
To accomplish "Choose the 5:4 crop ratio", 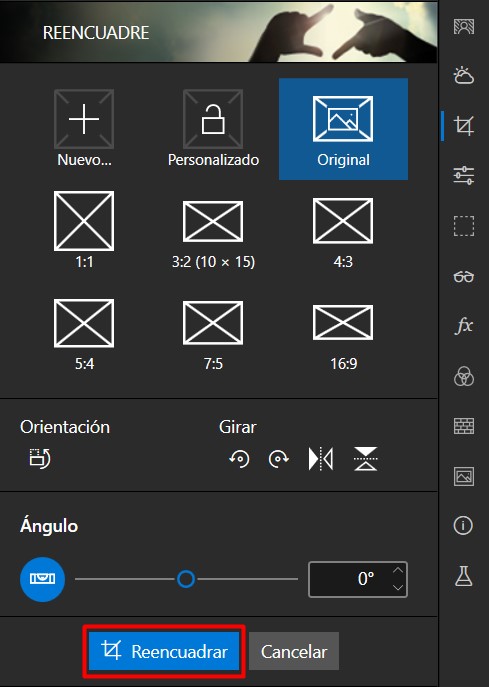I will point(84,335).
